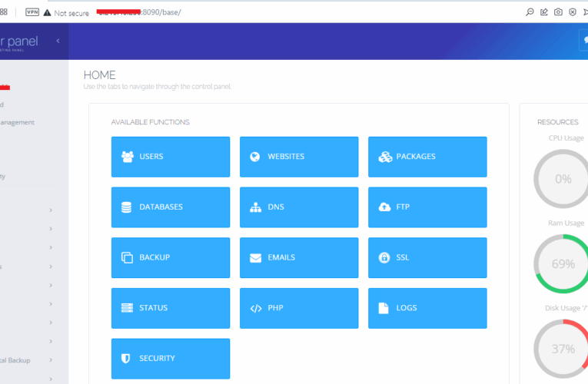This screenshot has height=384, width=588.
Task: Open the DNS sitemap tile
Action: click(x=299, y=207)
